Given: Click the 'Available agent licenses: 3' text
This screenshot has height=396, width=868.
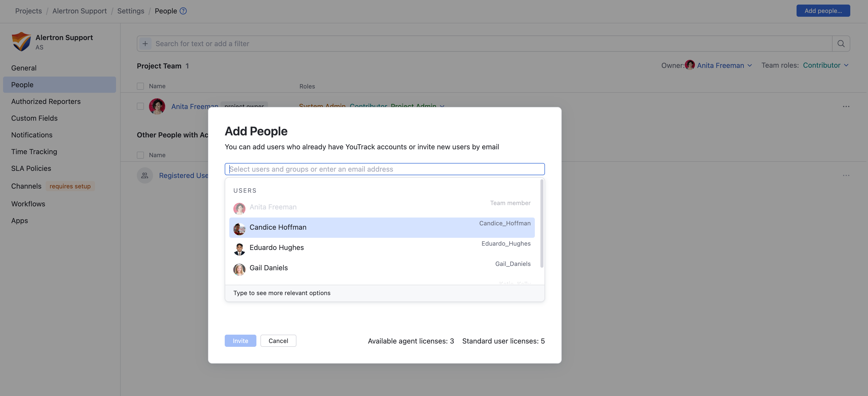Looking at the screenshot, I should [411, 341].
